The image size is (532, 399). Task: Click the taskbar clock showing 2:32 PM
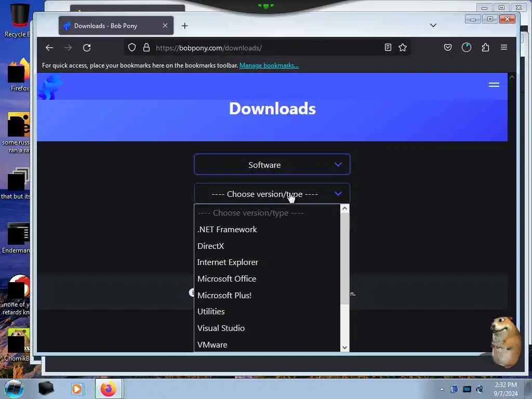506,389
